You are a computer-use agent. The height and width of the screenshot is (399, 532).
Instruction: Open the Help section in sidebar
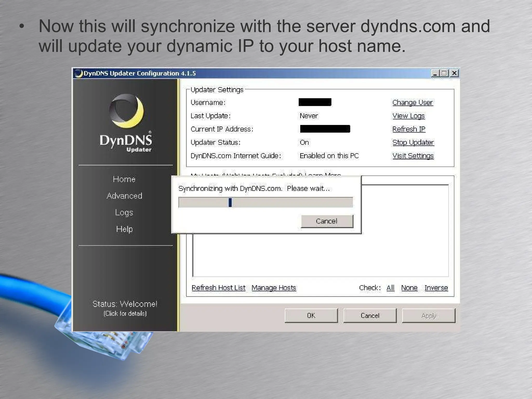coord(124,229)
